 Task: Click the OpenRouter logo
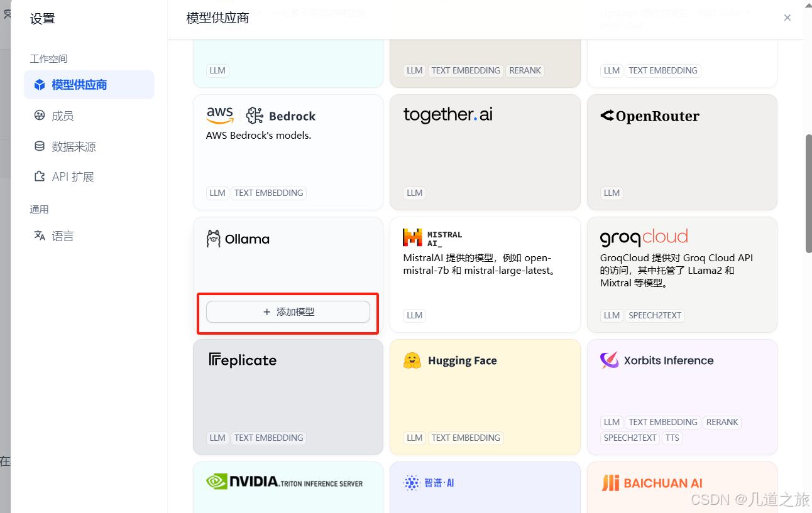click(x=650, y=116)
